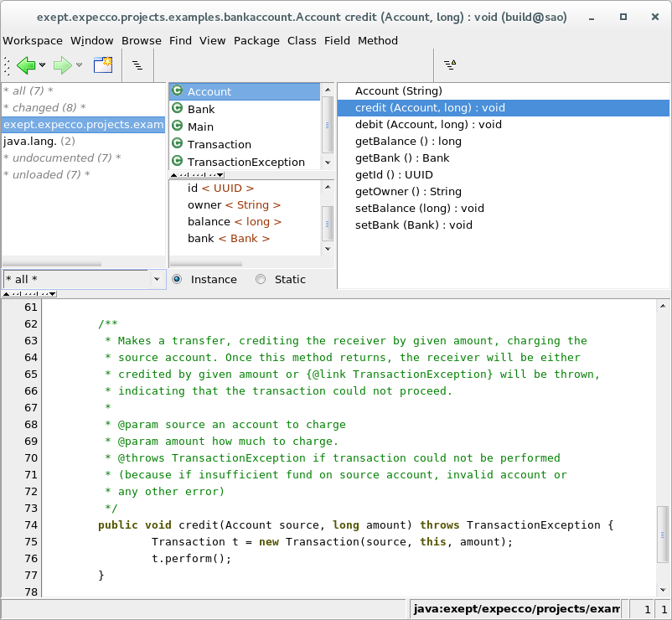
Task: Click the green back navigation arrow
Action: tap(26, 65)
